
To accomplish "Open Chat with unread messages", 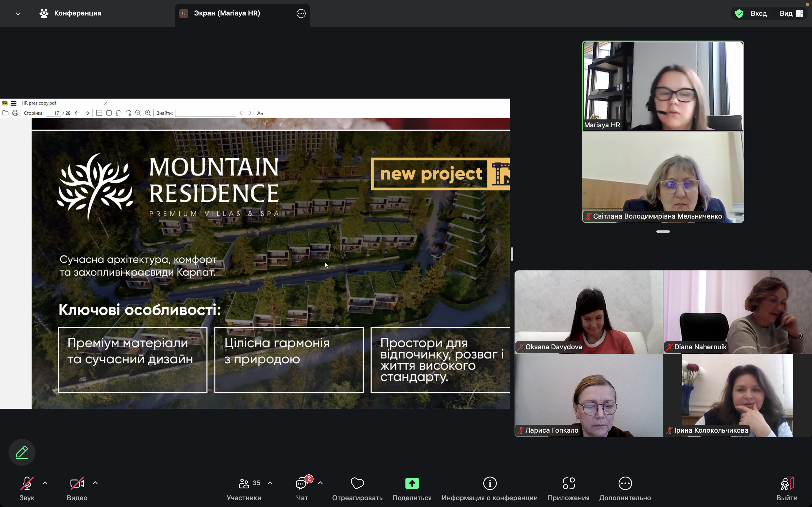I will (302, 483).
